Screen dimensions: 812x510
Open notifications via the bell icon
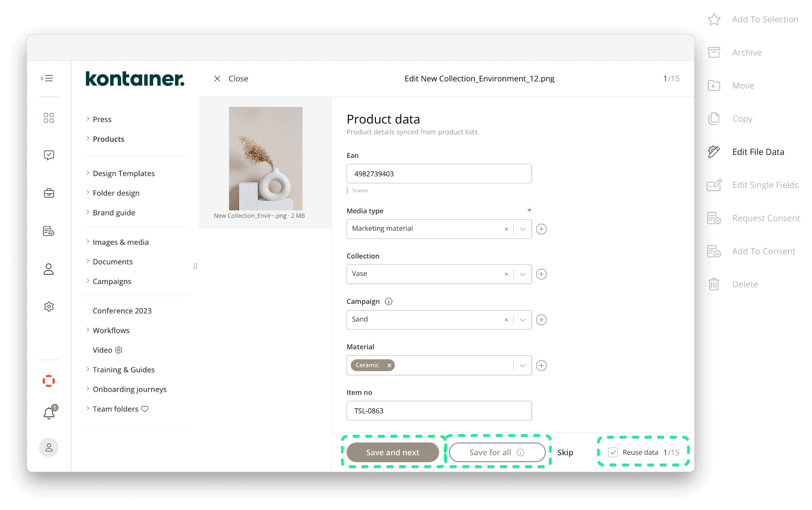(x=48, y=413)
